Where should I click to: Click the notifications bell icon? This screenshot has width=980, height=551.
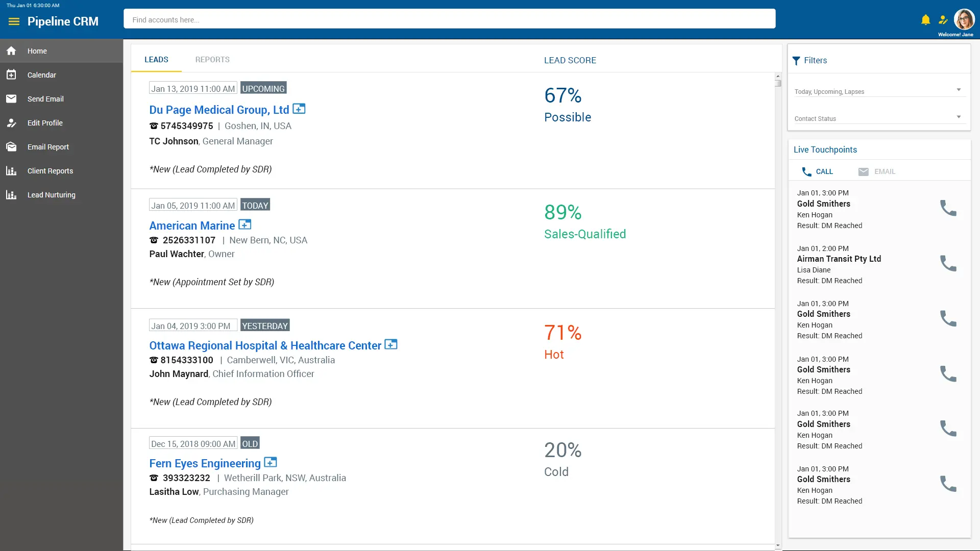point(925,19)
